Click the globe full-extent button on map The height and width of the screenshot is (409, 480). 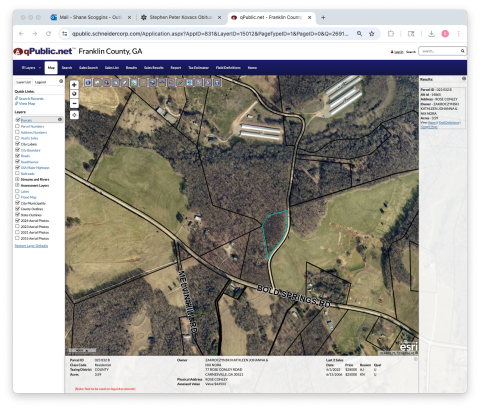[x=74, y=94]
